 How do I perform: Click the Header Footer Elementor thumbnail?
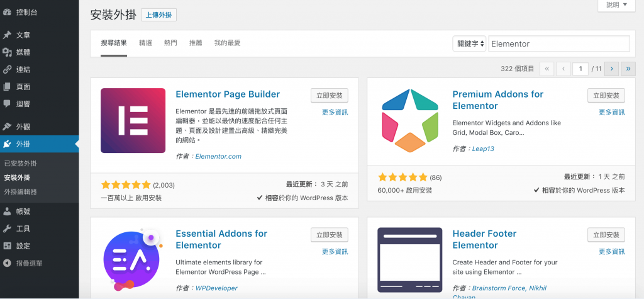(x=409, y=259)
